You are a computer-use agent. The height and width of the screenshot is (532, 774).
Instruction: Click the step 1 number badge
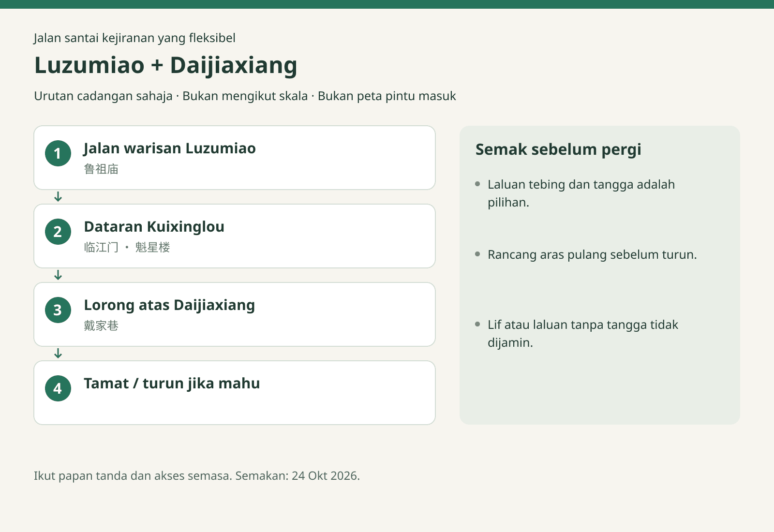(58, 153)
